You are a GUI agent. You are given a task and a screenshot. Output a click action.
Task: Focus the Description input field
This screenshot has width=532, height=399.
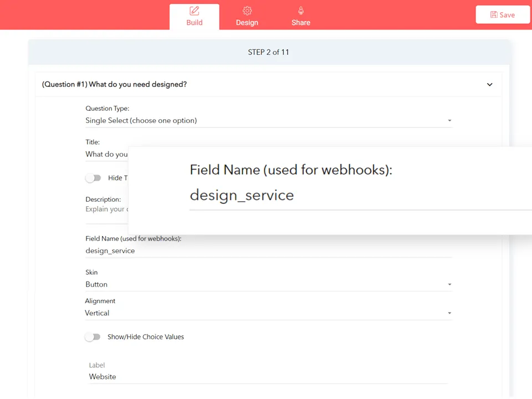(105, 209)
